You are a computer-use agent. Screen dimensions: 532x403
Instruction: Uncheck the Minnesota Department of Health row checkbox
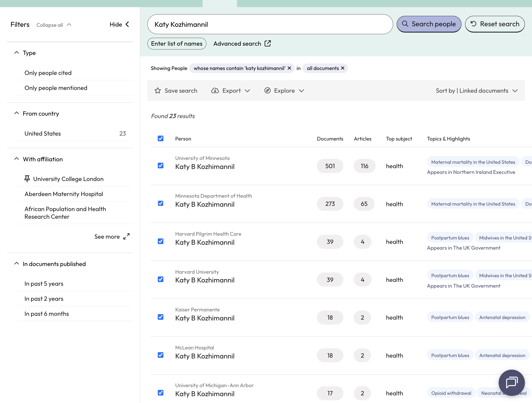(160, 203)
